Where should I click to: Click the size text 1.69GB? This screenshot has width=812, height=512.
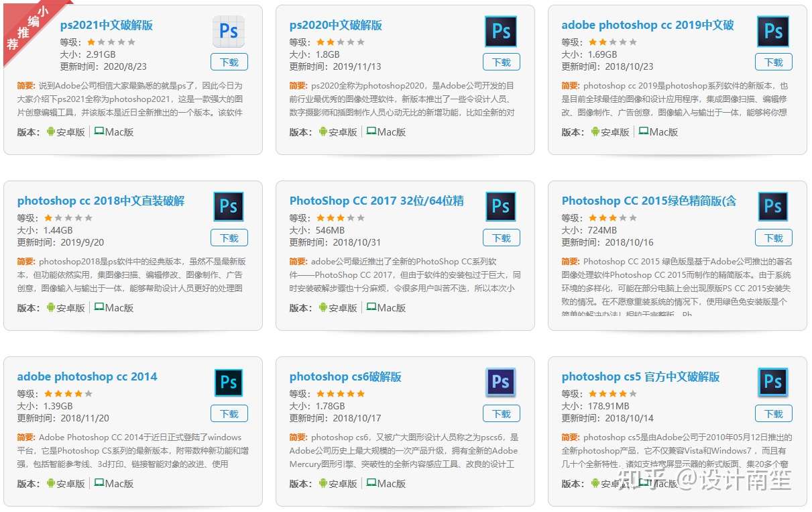tap(601, 54)
